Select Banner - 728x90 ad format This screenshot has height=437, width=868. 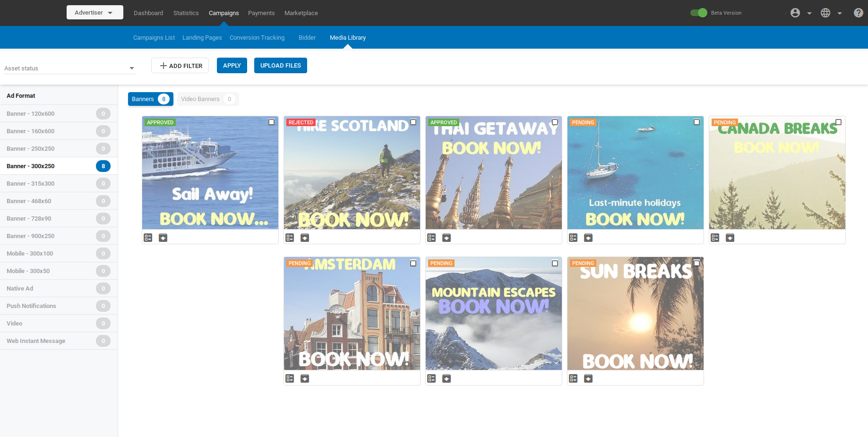coord(29,219)
